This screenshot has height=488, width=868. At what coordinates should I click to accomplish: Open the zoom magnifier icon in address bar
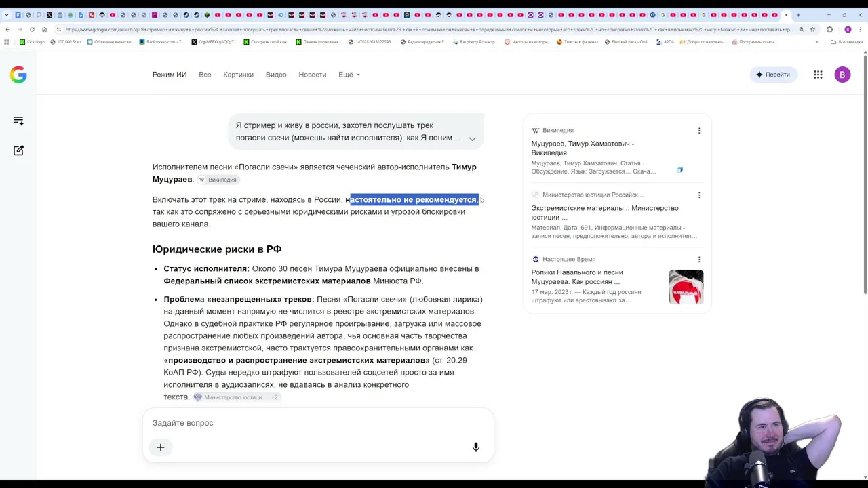(x=802, y=29)
